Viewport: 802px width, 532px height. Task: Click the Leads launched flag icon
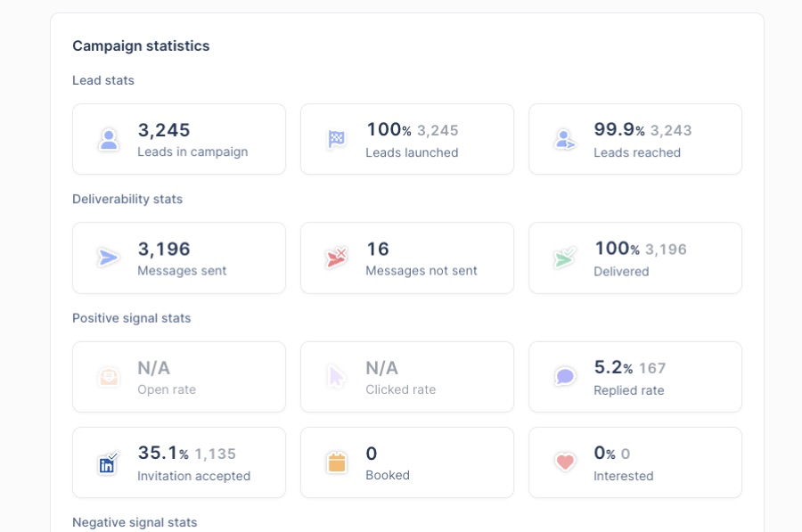[x=337, y=139]
